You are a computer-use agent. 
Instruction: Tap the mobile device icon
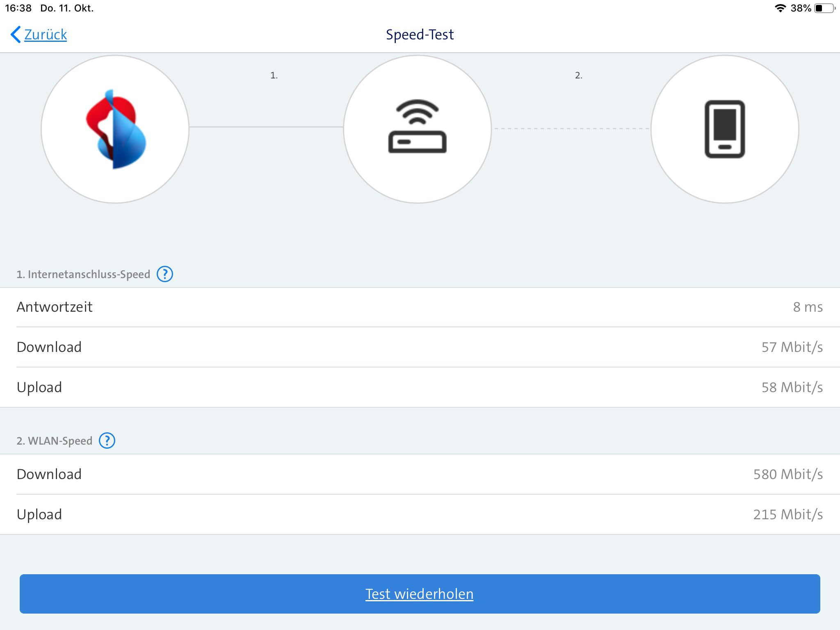click(725, 129)
